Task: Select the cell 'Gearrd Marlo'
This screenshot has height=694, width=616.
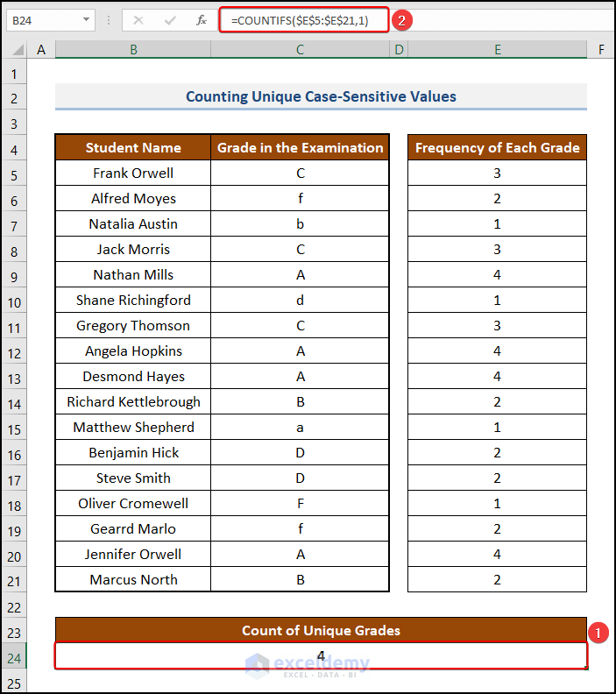Action: click(133, 529)
